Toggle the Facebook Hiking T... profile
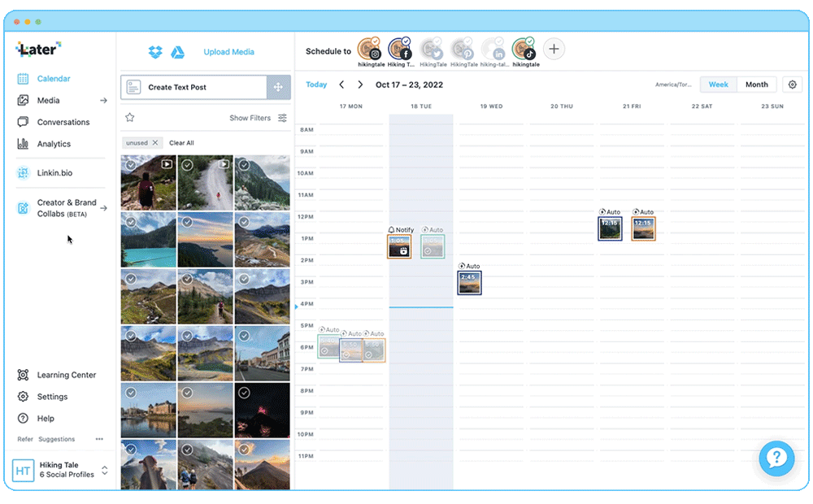The height and width of the screenshot is (504, 813). pos(400,50)
